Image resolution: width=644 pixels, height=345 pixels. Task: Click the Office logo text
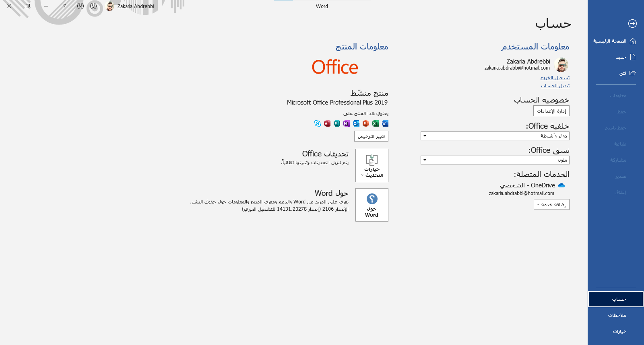point(335,67)
